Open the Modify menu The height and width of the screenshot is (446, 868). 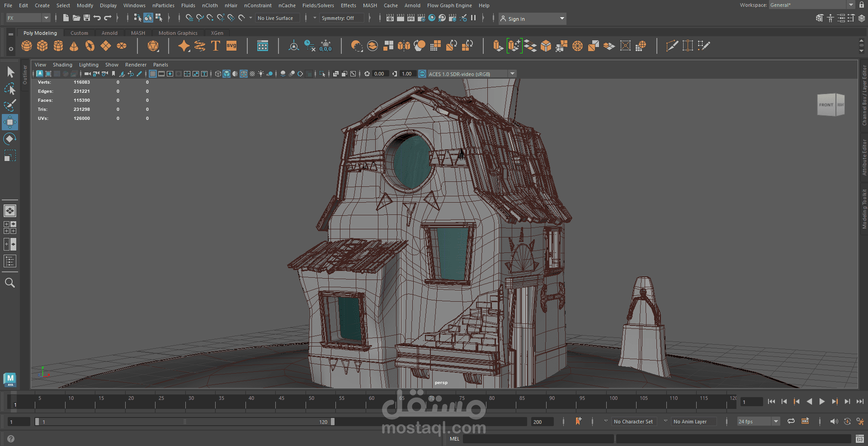(x=85, y=5)
